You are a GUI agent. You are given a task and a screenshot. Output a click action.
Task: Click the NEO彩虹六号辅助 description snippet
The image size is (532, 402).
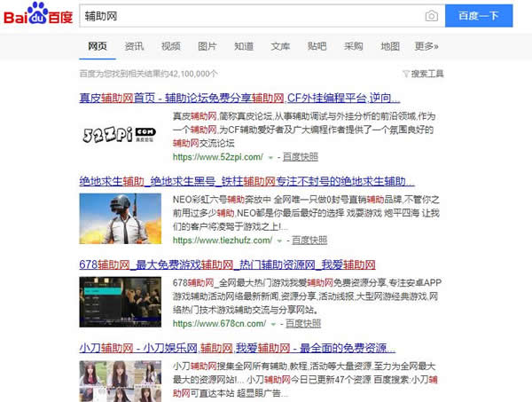(x=306, y=213)
